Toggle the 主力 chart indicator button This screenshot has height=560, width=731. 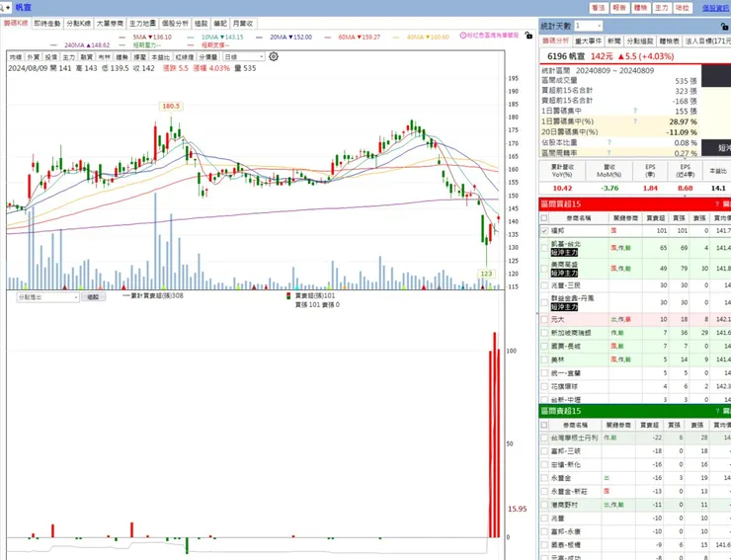click(x=68, y=57)
